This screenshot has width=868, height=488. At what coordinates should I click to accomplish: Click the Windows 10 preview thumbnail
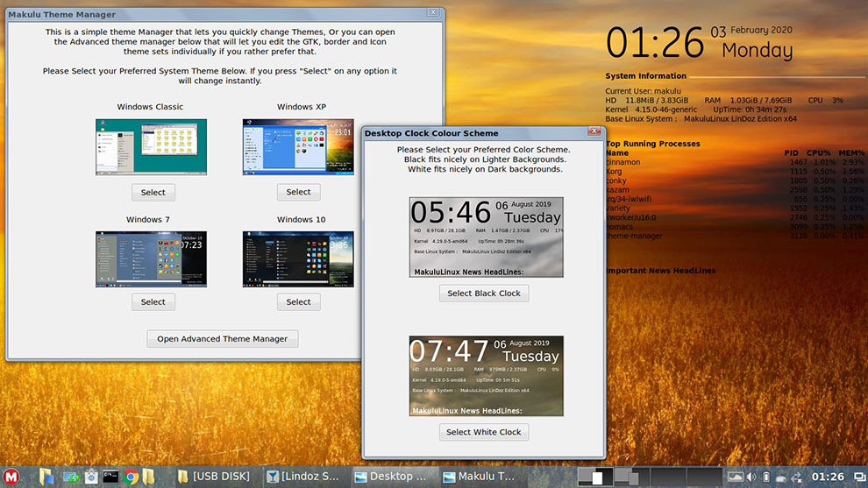coord(298,259)
